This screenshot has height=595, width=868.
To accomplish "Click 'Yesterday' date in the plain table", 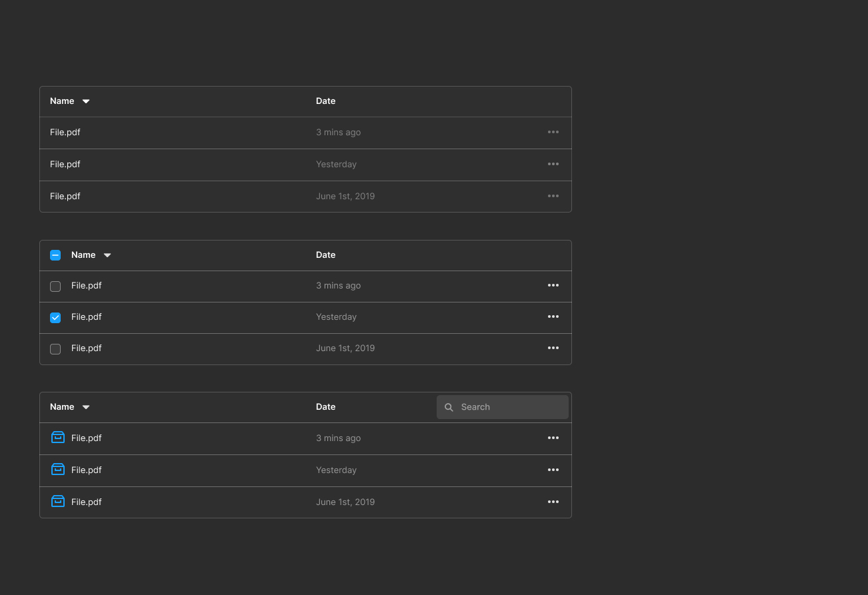I will pos(336,165).
